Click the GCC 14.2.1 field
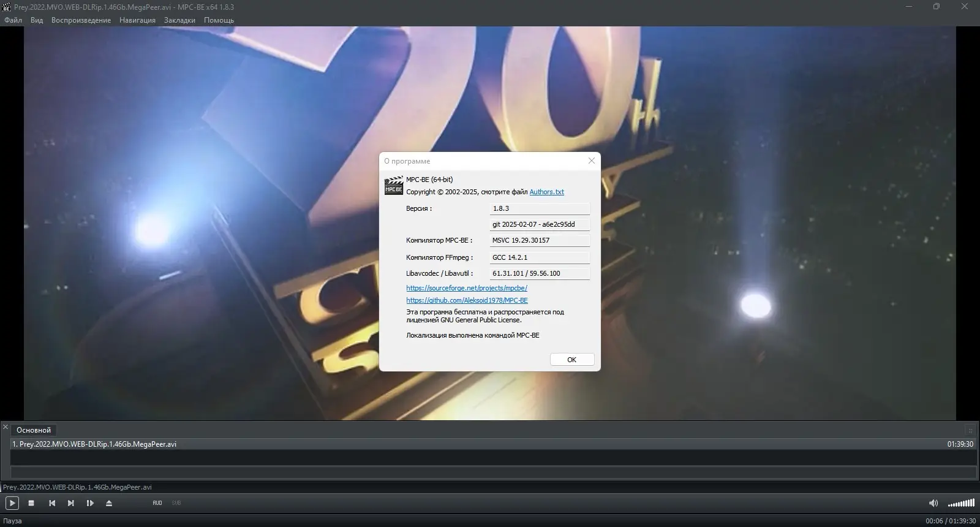 [540, 257]
